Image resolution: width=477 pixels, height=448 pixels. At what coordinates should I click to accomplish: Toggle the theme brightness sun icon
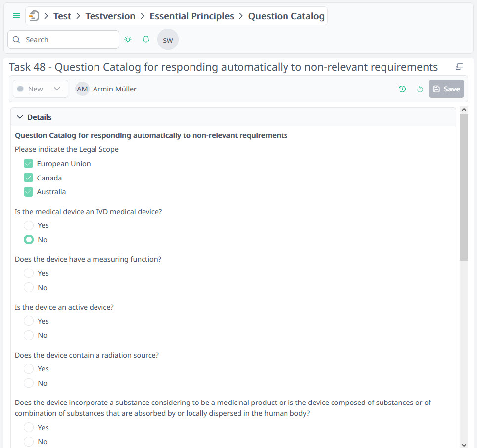point(128,39)
